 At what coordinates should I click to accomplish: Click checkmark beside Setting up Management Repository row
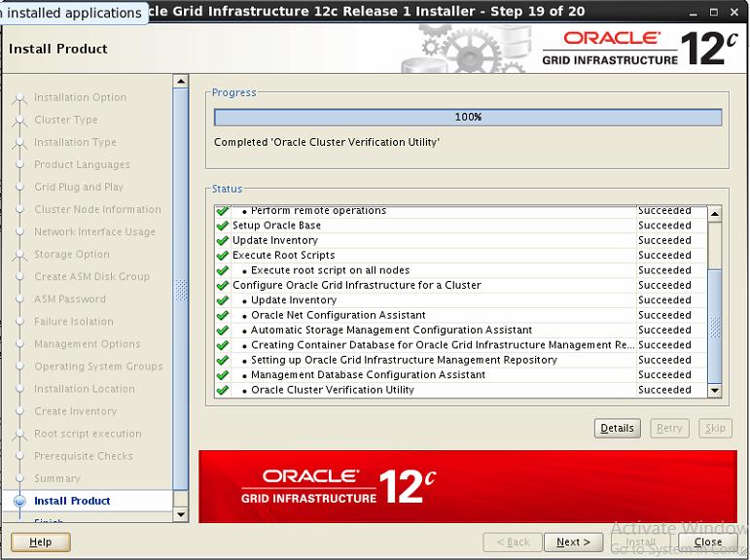223,360
